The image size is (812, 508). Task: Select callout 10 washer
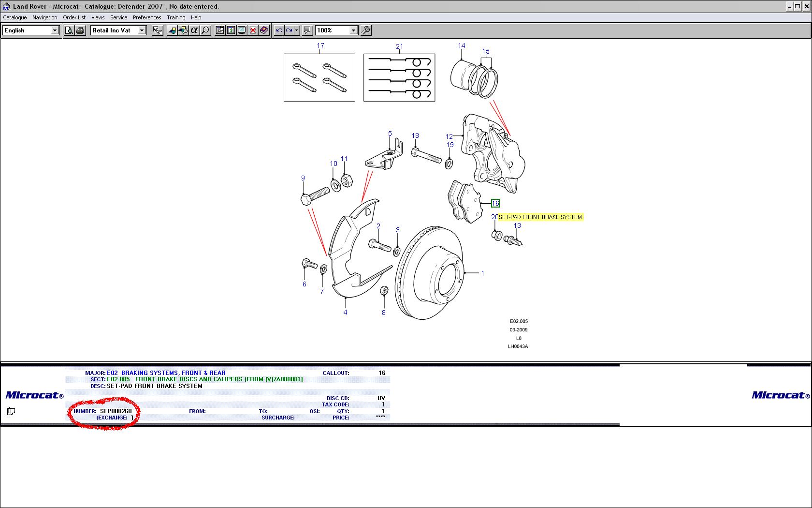click(333, 164)
